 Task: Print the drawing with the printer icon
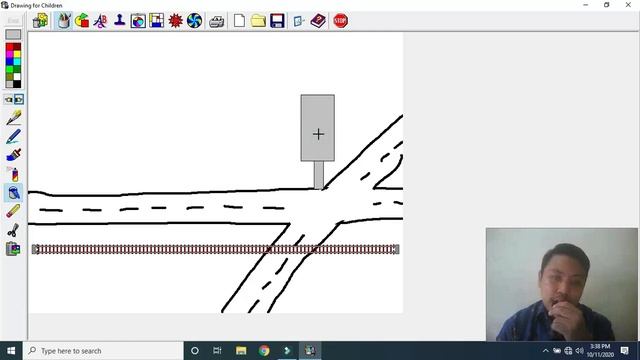(x=216, y=21)
